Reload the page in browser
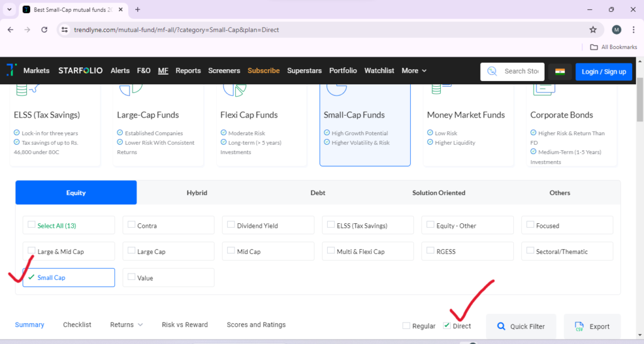Image resolution: width=644 pixels, height=344 pixels. point(45,30)
